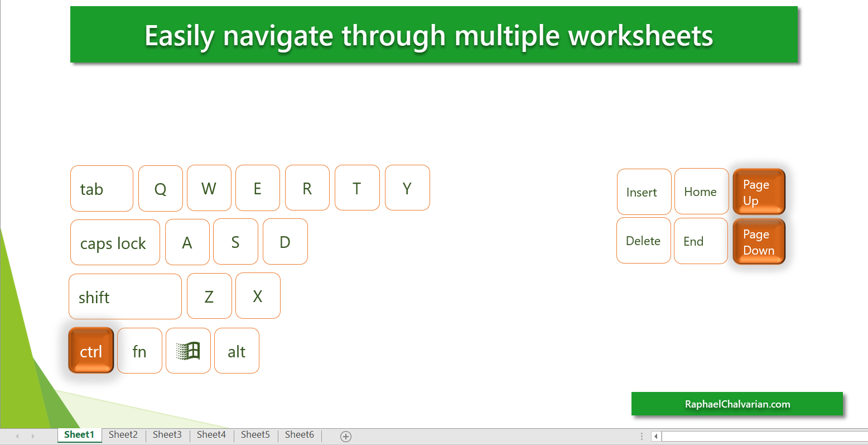Click the orange Page Up key
The width and height of the screenshot is (868, 445).
click(x=759, y=192)
